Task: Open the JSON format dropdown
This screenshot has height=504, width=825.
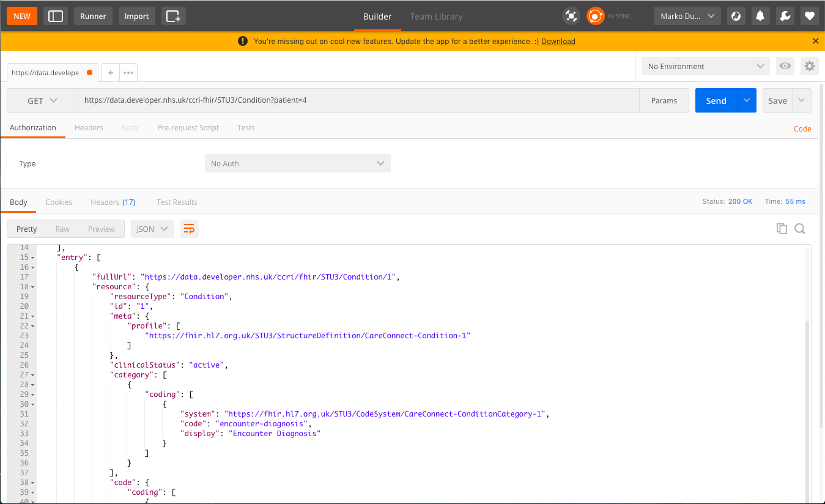Action: 152,229
